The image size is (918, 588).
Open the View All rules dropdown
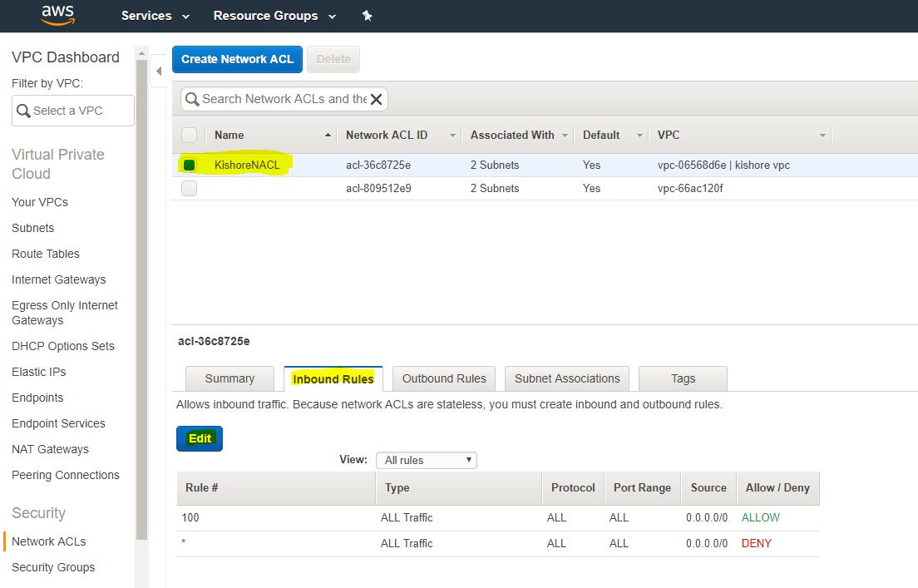pyautogui.click(x=426, y=460)
